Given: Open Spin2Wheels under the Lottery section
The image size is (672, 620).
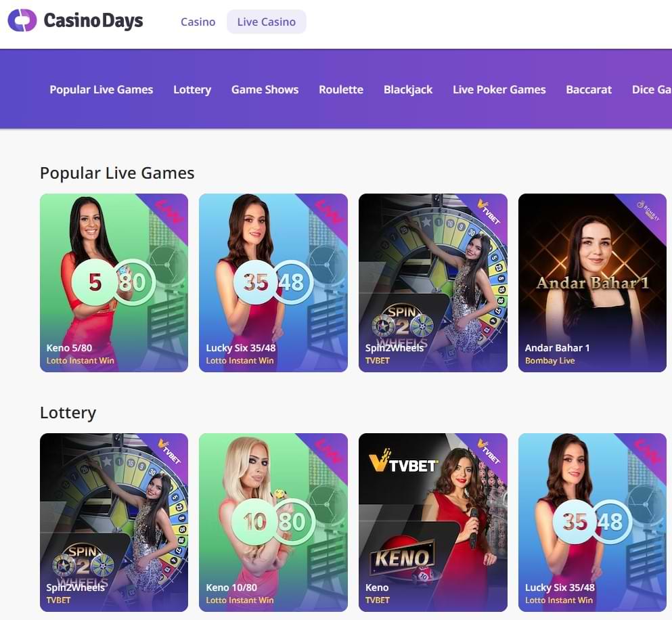Looking at the screenshot, I should point(114,523).
